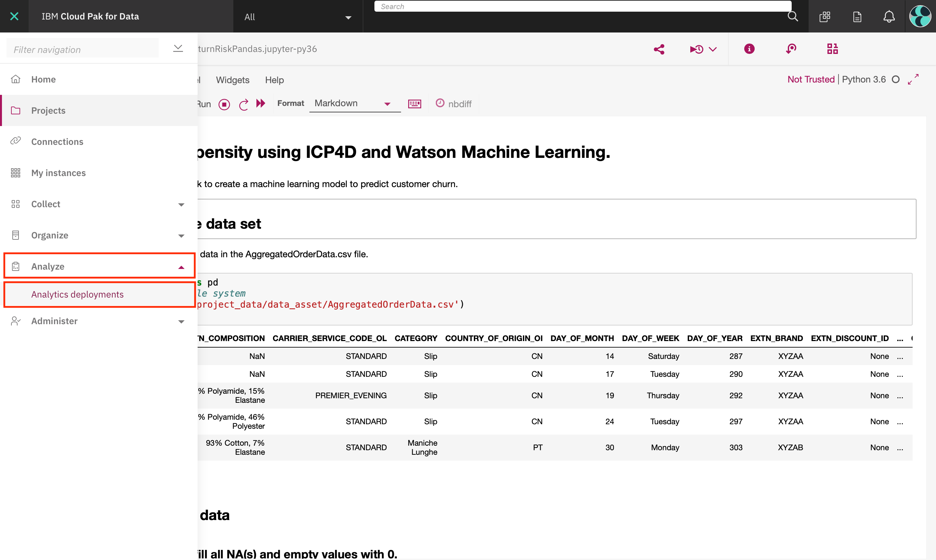Click the Not Trusted notebook status
Viewport: 936px width, 560px height.
coord(811,79)
